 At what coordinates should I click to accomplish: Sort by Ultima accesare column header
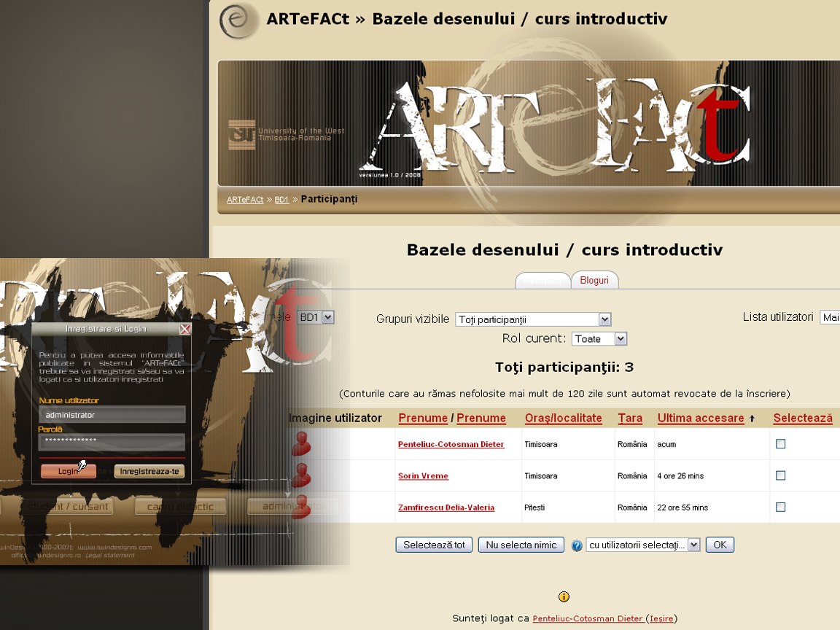(x=701, y=418)
